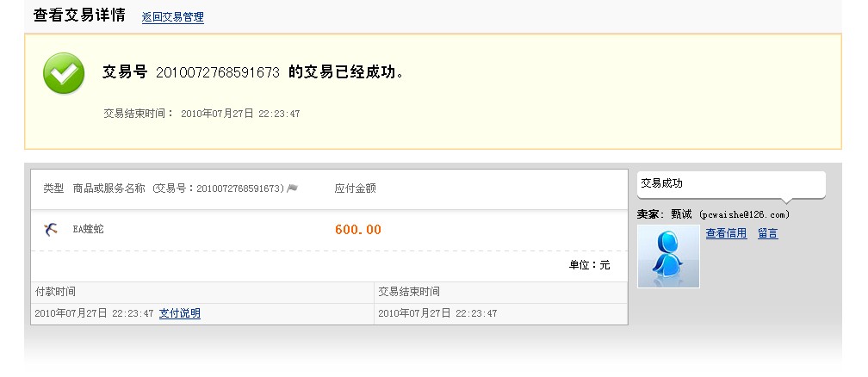
Task: Open the 查看信用 link
Action: pyautogui.click(x=726, y=233)
